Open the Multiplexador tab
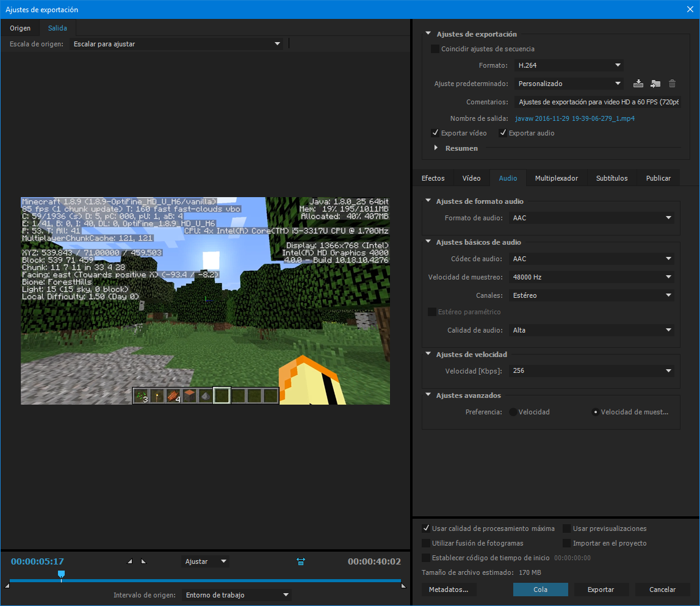This screenshot has height=606, width=700. tap(556, 178)
